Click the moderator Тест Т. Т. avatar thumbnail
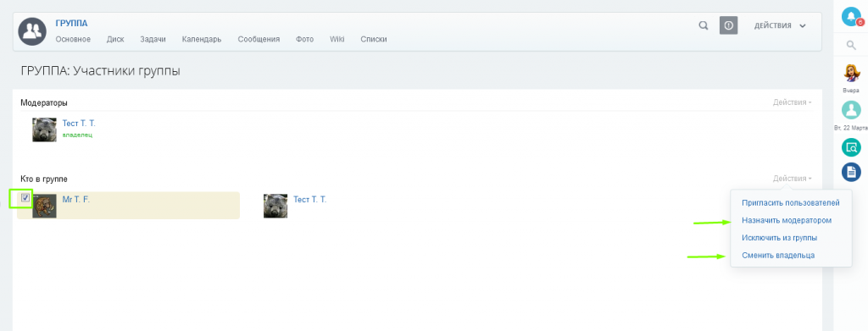The image size is (868, 331). pyautogui.click(x=44, y=130)
